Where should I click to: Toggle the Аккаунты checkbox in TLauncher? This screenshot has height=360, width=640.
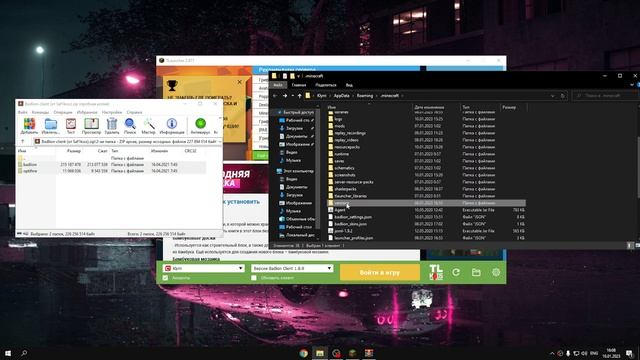tap(165, 278)
